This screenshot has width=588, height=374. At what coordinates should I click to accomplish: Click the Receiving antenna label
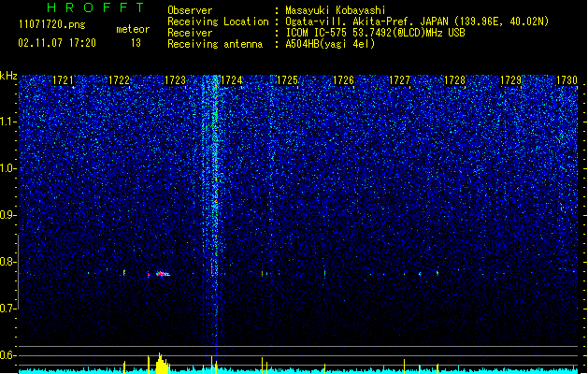(215, 44)
